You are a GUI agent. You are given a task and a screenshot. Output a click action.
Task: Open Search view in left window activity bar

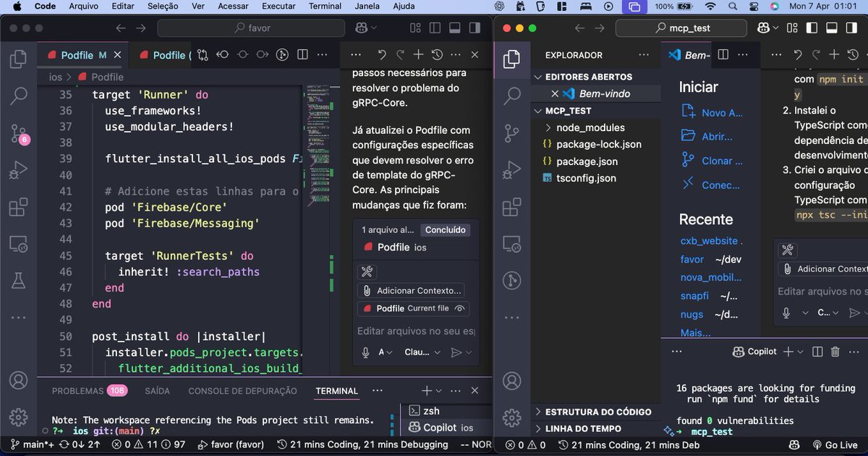[x=18, y=96]
